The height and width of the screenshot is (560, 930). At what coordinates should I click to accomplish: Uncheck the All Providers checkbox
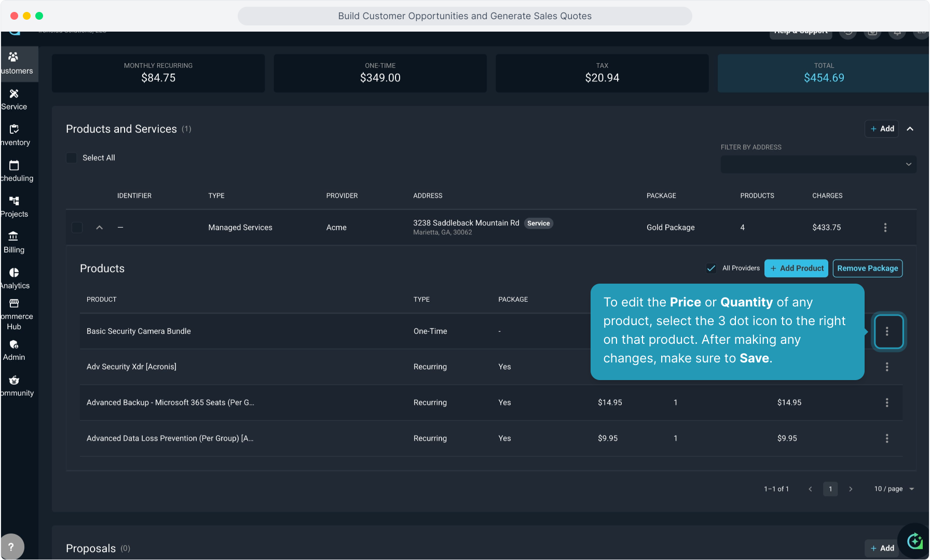tap(711, 268)
